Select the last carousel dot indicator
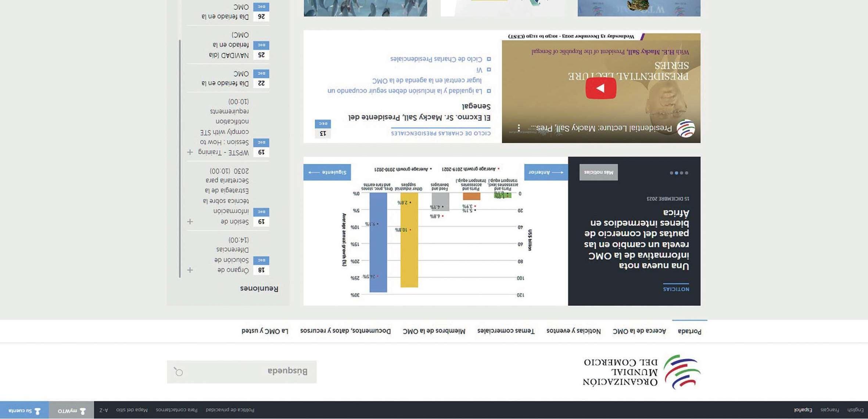Viewport: 868px width, 419px height. [x=671, y=173]
